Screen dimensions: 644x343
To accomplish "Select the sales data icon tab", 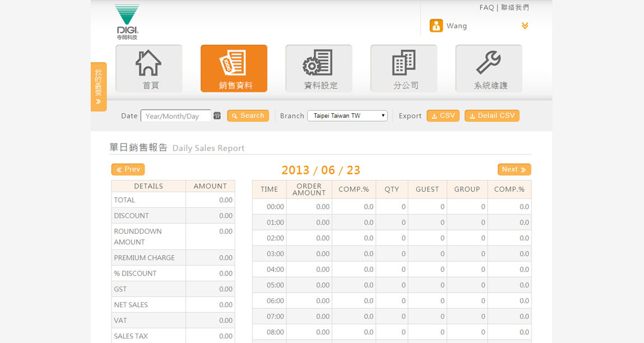I will pos(234,68).
